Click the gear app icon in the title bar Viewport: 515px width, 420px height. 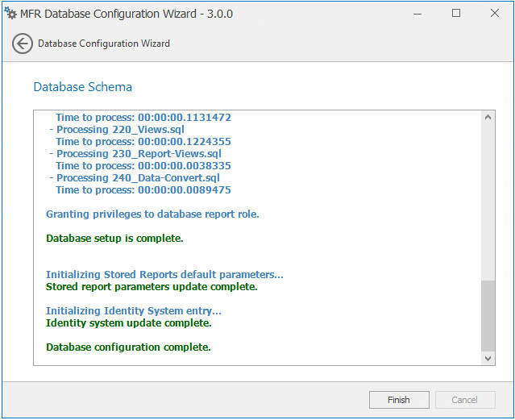10,13
